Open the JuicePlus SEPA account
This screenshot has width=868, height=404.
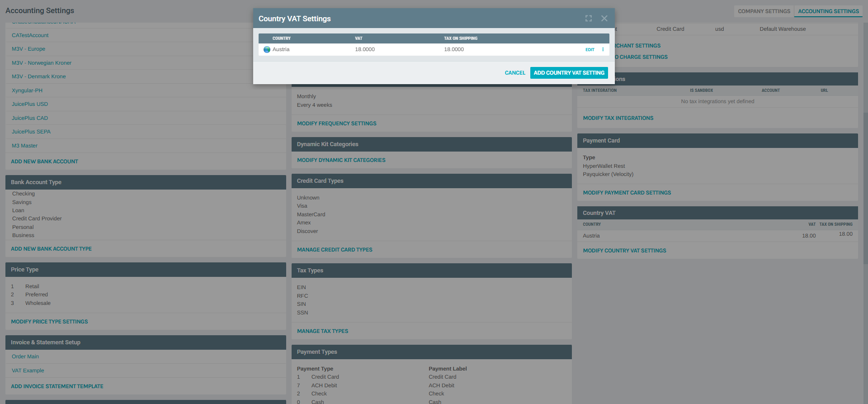pos(31,132)
